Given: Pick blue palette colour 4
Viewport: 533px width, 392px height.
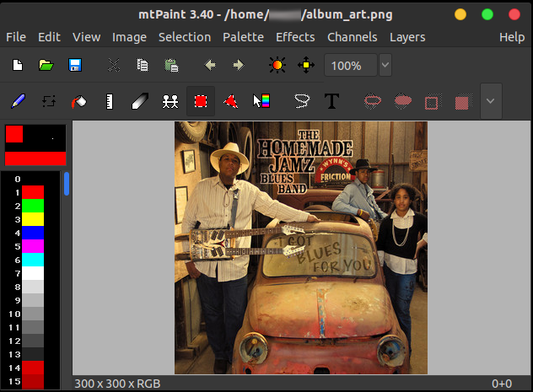Looking at the screenshot, I should click(x=33, y=233).
